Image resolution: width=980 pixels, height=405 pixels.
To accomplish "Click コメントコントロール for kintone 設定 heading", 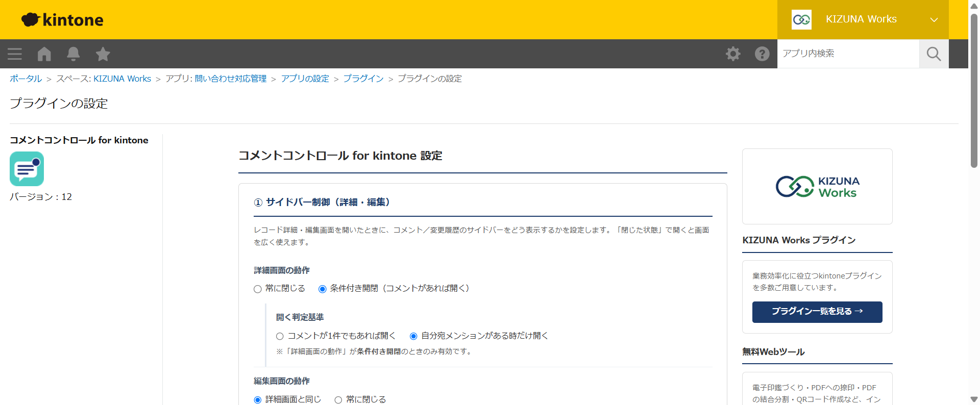I will tap(340, 156).
